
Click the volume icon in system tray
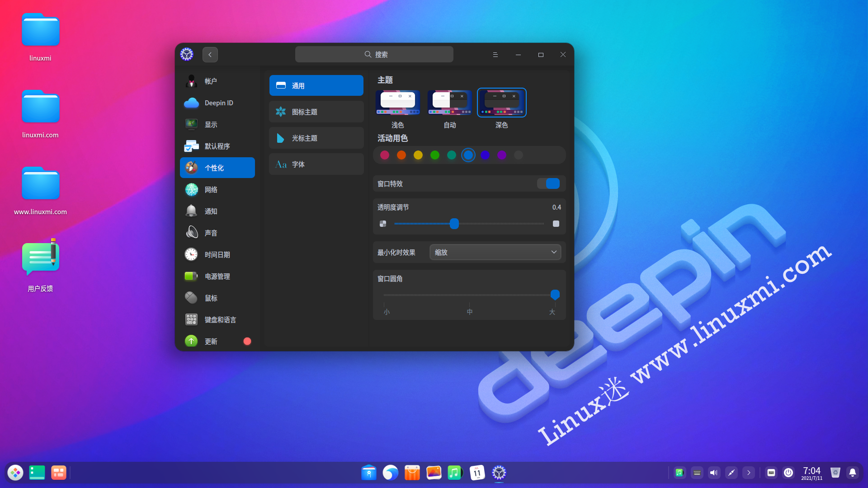714,473
